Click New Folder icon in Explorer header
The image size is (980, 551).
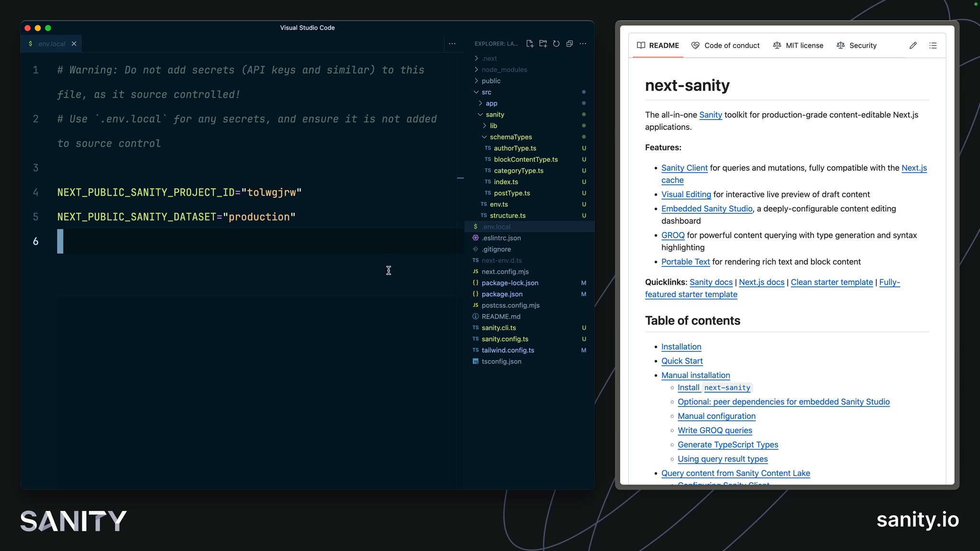tap(543, 44)
